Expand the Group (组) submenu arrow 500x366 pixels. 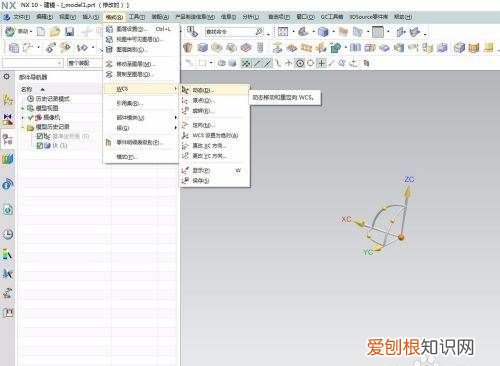(x=175, y=128)
